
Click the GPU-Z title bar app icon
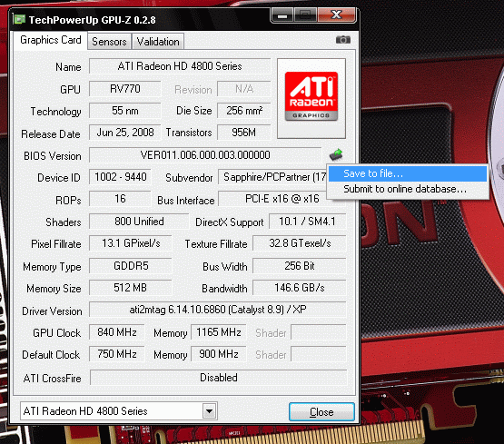pos(20,19)
